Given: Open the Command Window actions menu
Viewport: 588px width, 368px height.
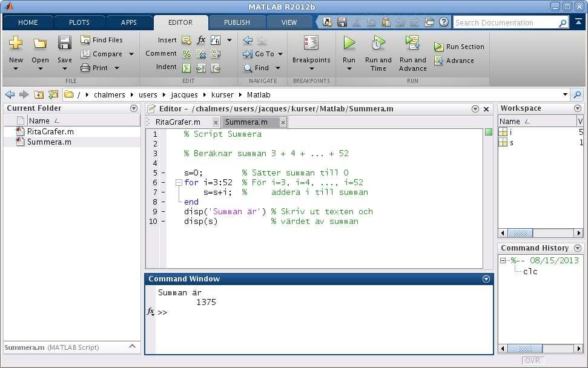Looking at the screenshot, I should [x=486, y=279].
